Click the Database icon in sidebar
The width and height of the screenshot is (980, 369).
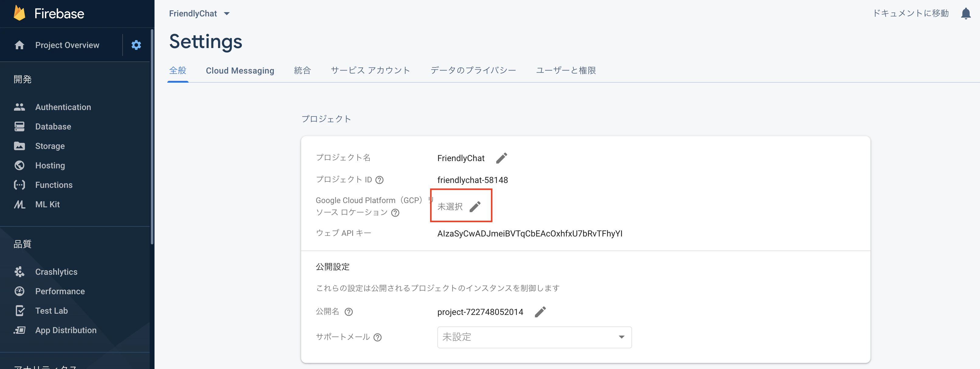[x=19, y=126]
